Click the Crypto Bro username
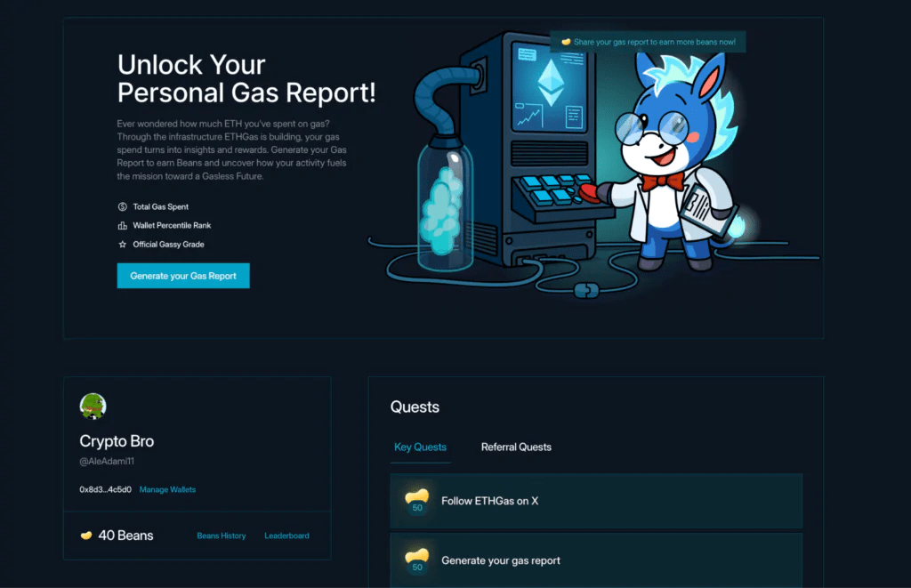911x588 pixels. (117, 441)
